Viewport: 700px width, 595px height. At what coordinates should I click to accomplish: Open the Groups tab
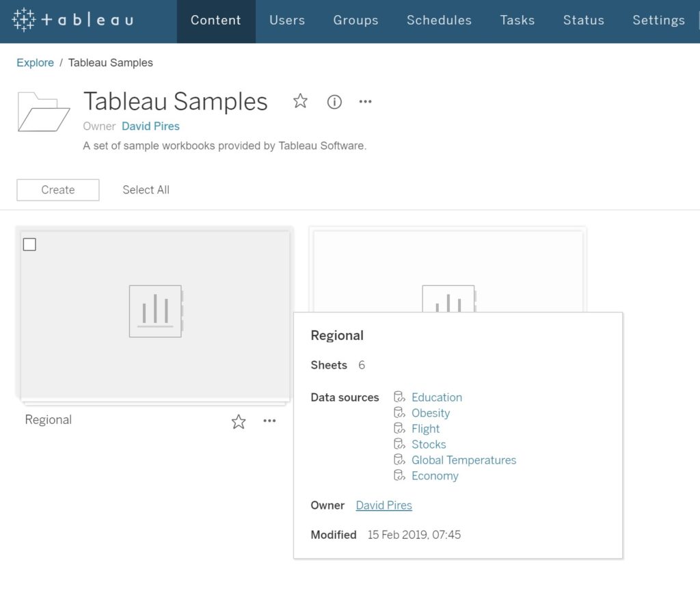tap(355, 21)
